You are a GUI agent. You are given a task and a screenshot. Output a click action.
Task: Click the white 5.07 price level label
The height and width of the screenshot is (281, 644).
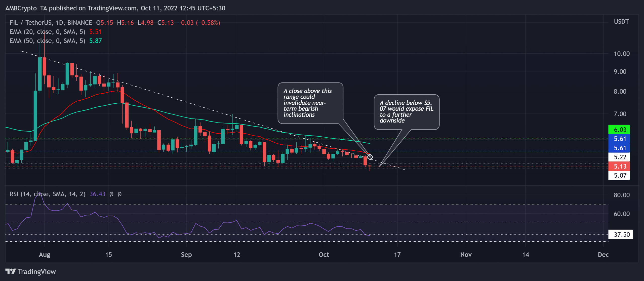coord(619,175)
